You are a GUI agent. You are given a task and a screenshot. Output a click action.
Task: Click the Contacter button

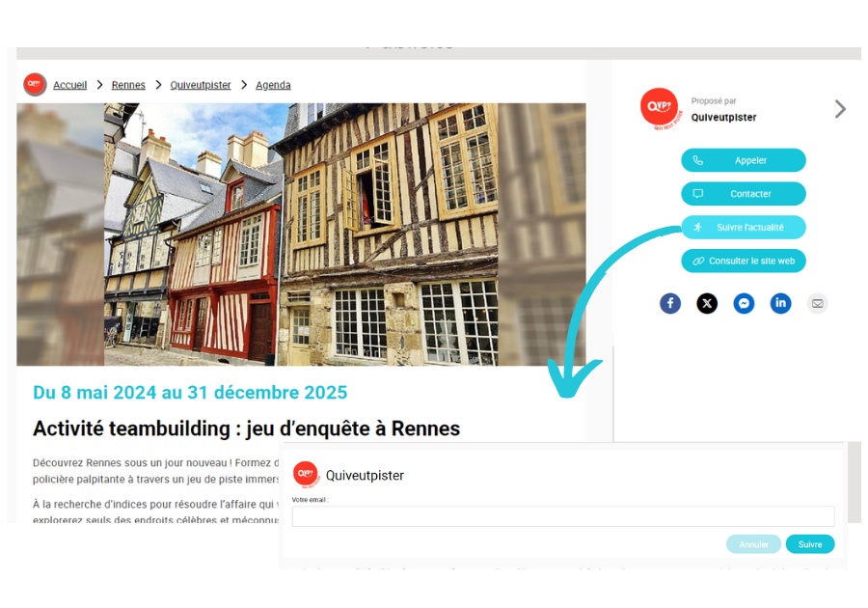point(744,194)
